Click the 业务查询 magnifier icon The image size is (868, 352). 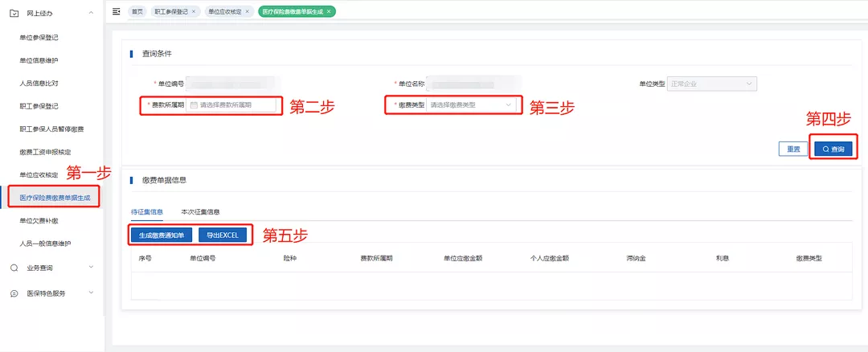pyautogui.click(x=14, y=267)
